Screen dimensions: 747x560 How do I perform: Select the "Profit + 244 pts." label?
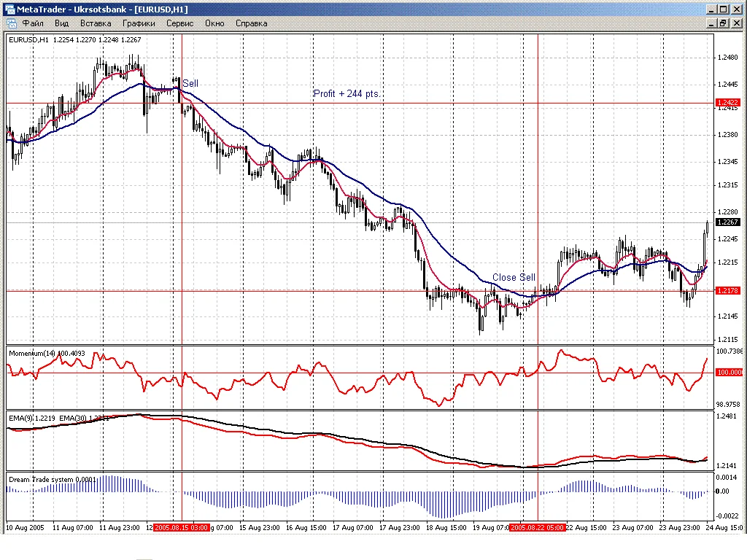coord(347,94)
